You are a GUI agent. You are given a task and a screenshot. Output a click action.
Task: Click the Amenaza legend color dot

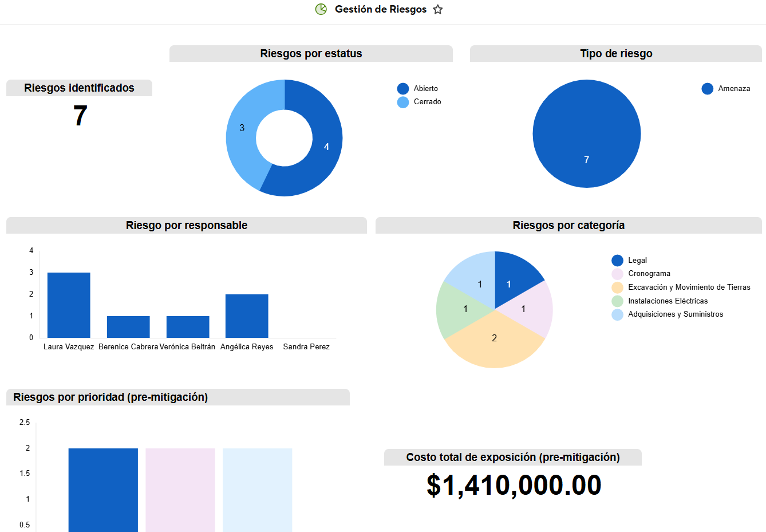pos(708,89)
